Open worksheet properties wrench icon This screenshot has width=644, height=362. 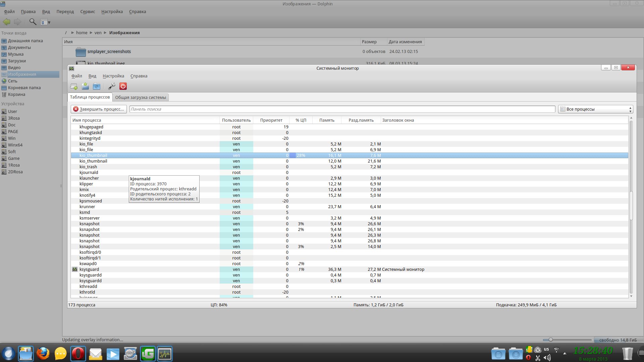[x=112, y=86]
